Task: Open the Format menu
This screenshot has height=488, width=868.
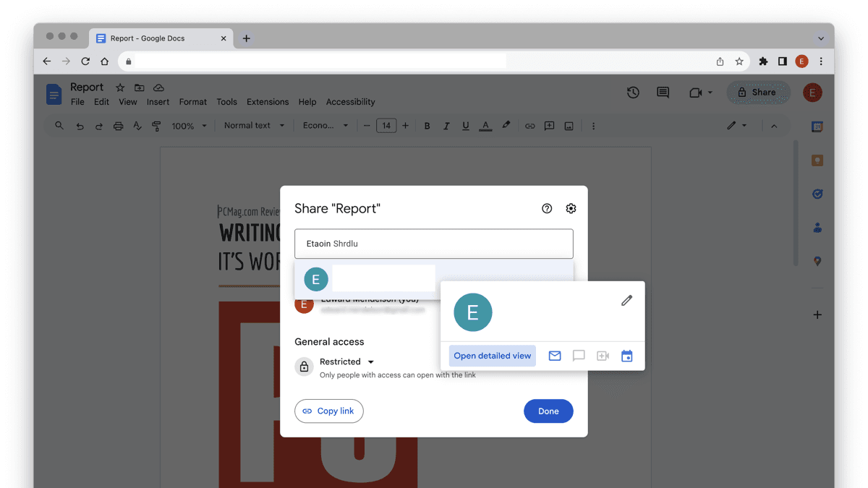Action: (x=192, y=102)
